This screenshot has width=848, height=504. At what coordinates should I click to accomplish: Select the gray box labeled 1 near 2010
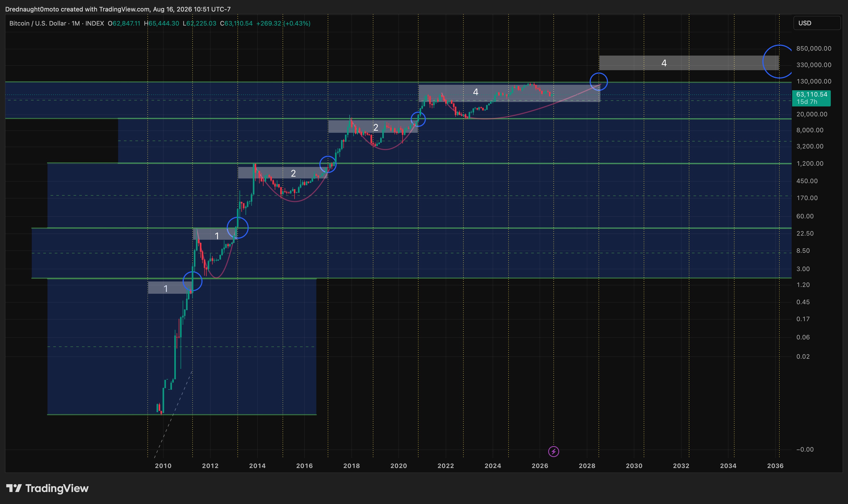click(170, 288)
